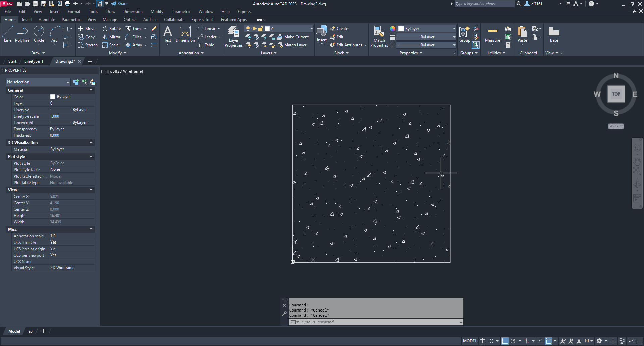Screen dimensions: 644x346
Task: Open the No selection dropdown in Properties palette
Action: [38, 82]
